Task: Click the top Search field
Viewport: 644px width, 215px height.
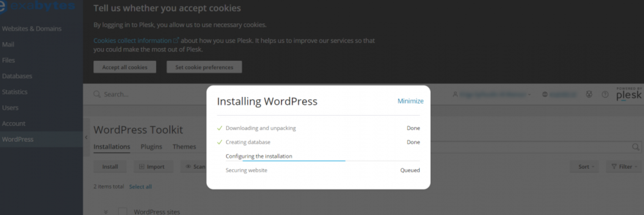Action: 148,94
